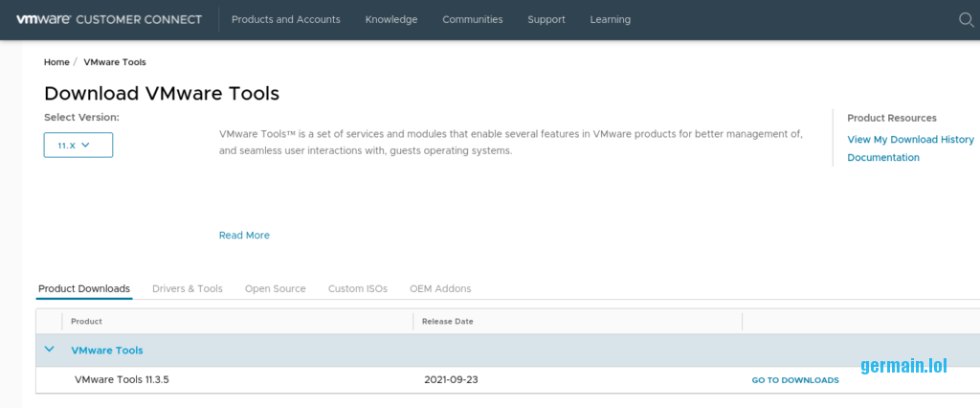The height and width of the screenshot is (408, 980).
Task: Expand description with Read More
Action: 244,235
